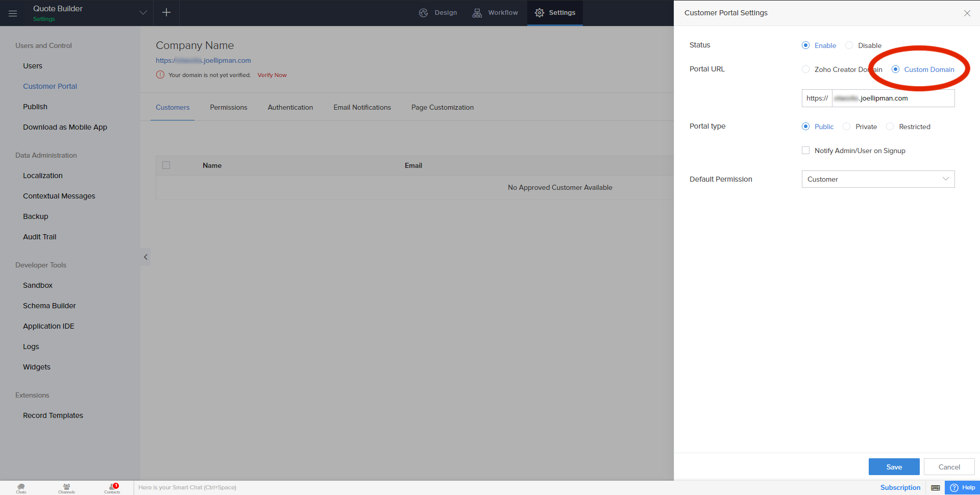Close the Customer Portal Settings panel

(x=967, y=13)
